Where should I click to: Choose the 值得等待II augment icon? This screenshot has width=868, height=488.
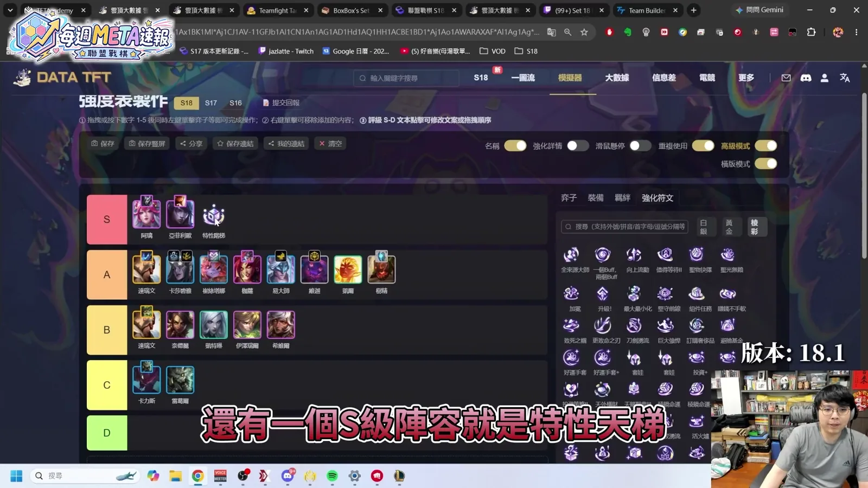(x=665, y=254)
